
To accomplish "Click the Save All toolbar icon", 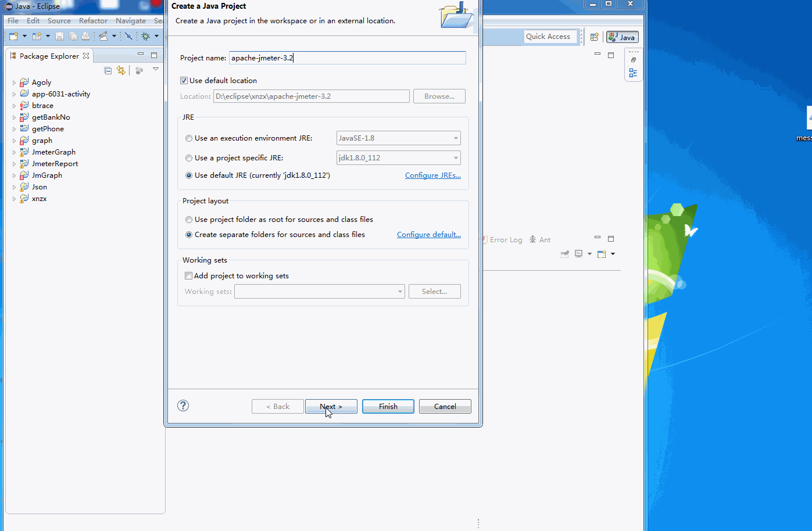I will pyautogui.click(x=73, y=36).
